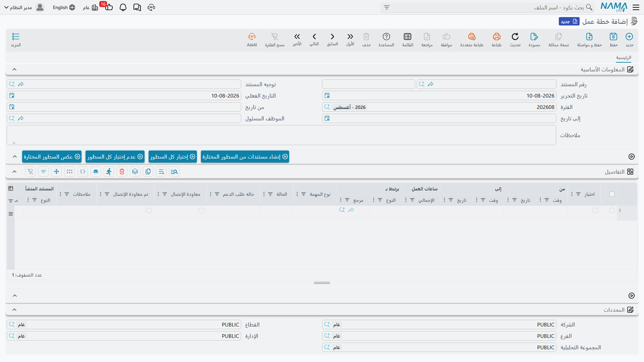Switch language to English
The height and width of the screenshot is (362, 644).
[64, 7]
